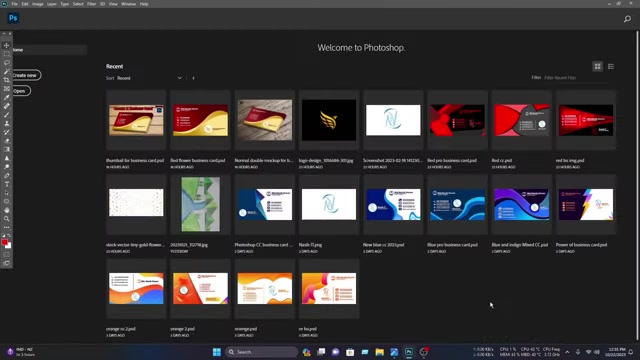
Task: Open the Type menu
Action: [64, 4]
